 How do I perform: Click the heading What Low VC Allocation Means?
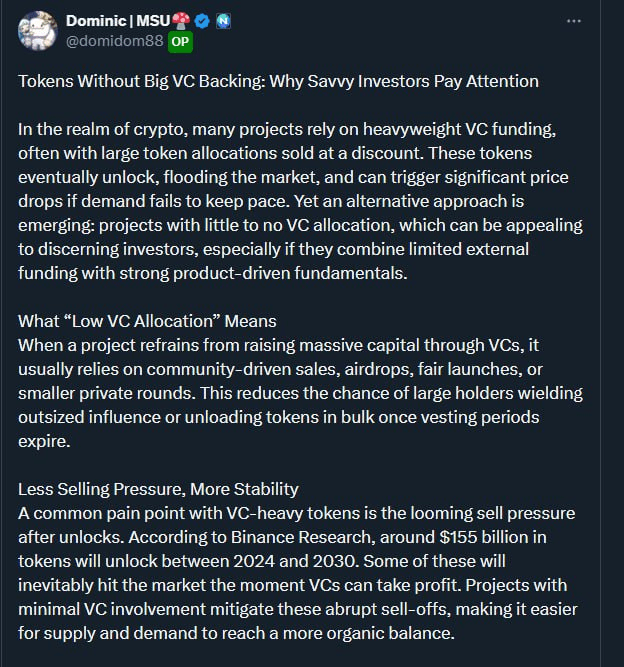point(147,321)
